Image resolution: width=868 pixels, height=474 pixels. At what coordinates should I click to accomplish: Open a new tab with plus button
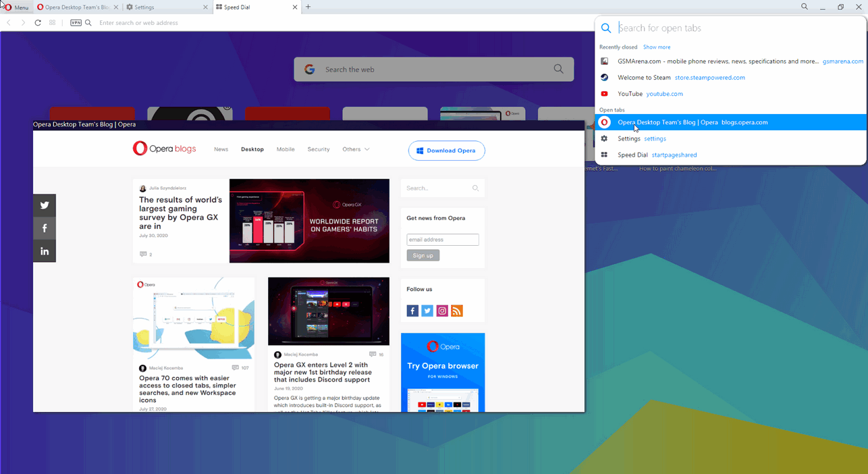[x=308, y=7]
